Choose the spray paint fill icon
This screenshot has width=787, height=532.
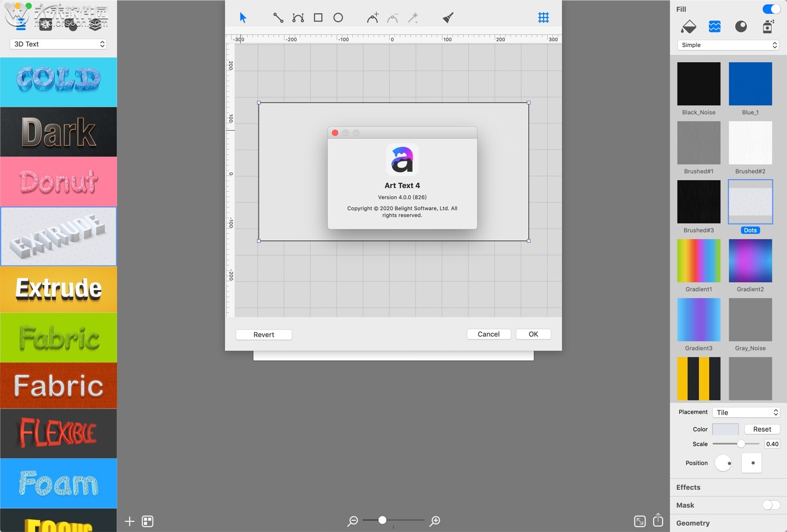(768, 26)
